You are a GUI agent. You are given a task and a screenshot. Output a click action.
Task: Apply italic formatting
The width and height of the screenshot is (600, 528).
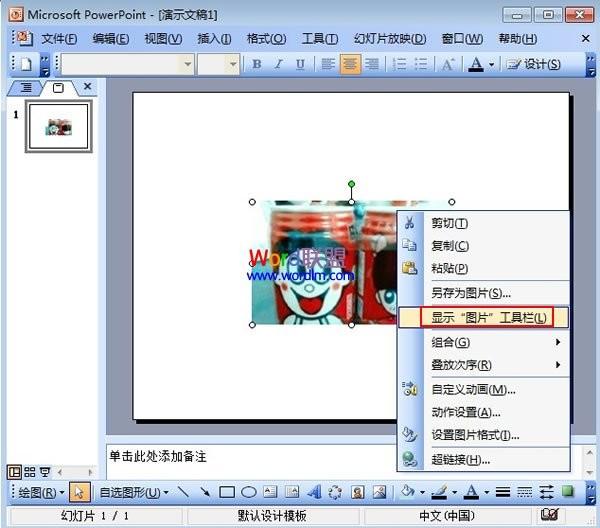coord(279,64)
